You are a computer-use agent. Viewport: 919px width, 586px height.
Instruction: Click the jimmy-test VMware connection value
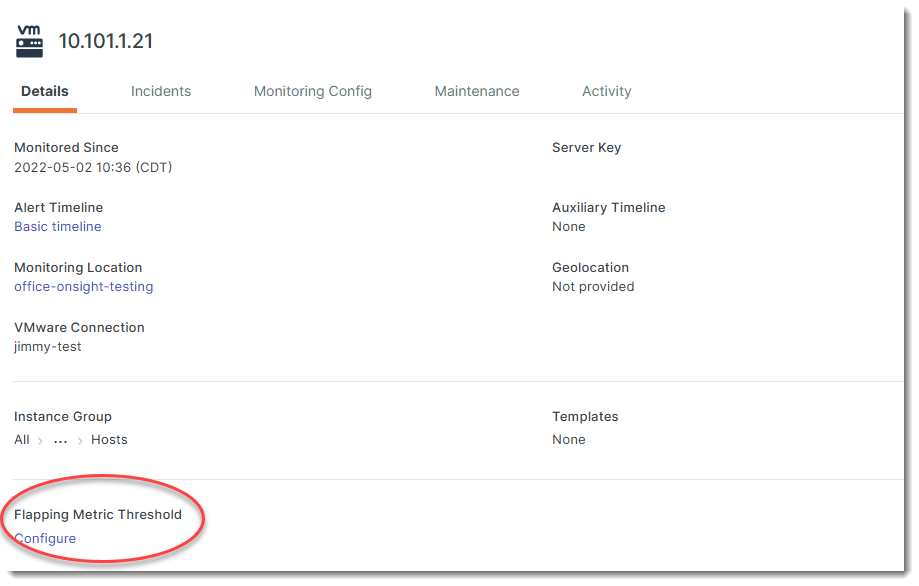pyautogui.click(x=48, y=347)
